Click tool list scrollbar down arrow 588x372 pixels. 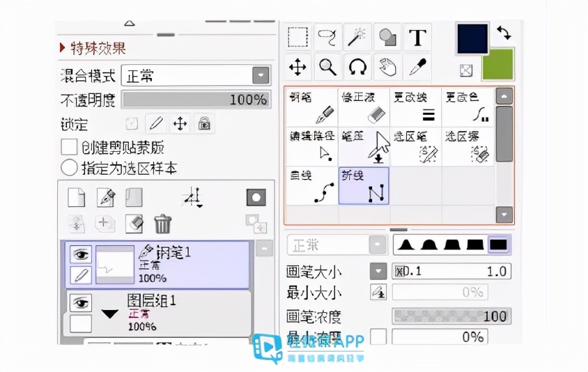pos(504,215)
